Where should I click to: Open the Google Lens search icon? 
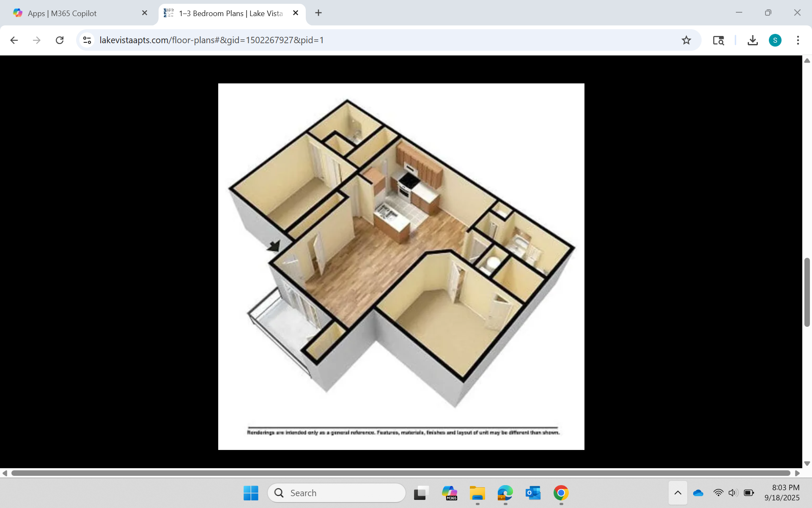click(718, 40)
